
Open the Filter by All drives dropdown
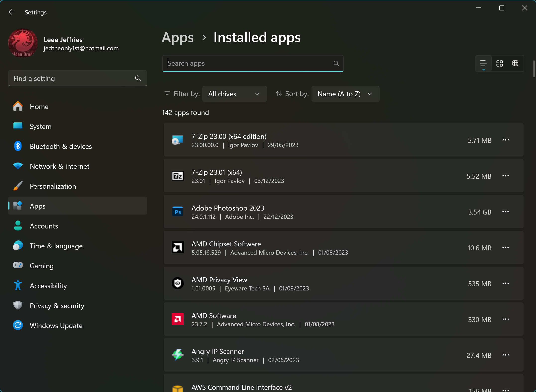pos(234,94)
